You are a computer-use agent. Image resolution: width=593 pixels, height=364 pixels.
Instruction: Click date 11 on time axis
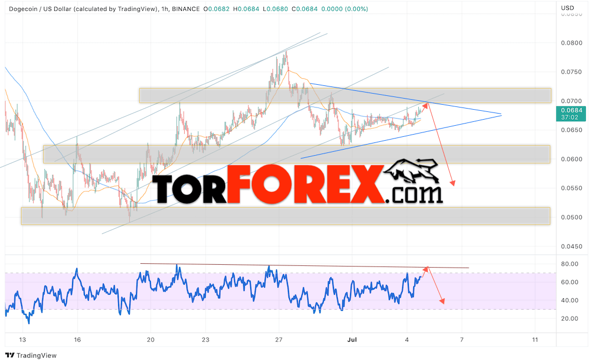[x=535, y=340]
